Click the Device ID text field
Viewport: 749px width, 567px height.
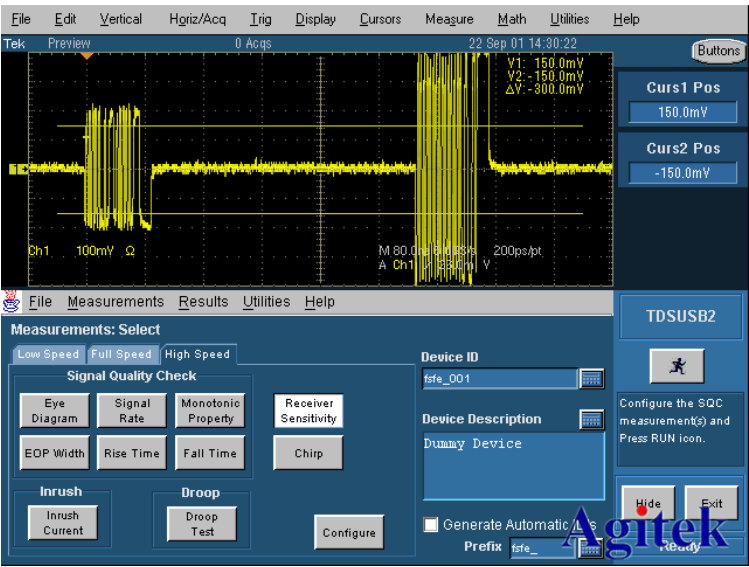tap(499, 379)
